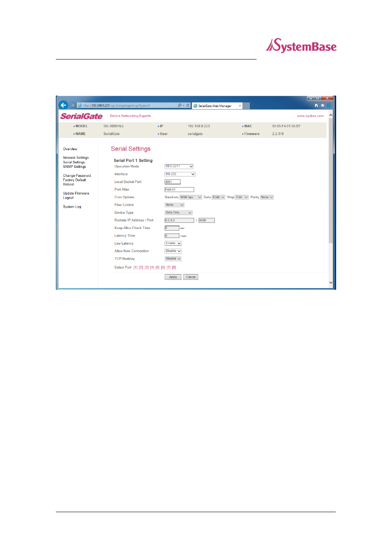Click the model text SG-2080/ALL
Viewport: 392px width, 554px height.
coord(114,126)
